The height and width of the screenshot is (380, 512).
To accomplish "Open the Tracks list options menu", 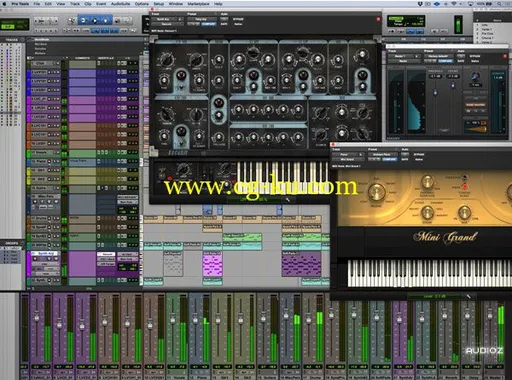I will click(23, 40).
